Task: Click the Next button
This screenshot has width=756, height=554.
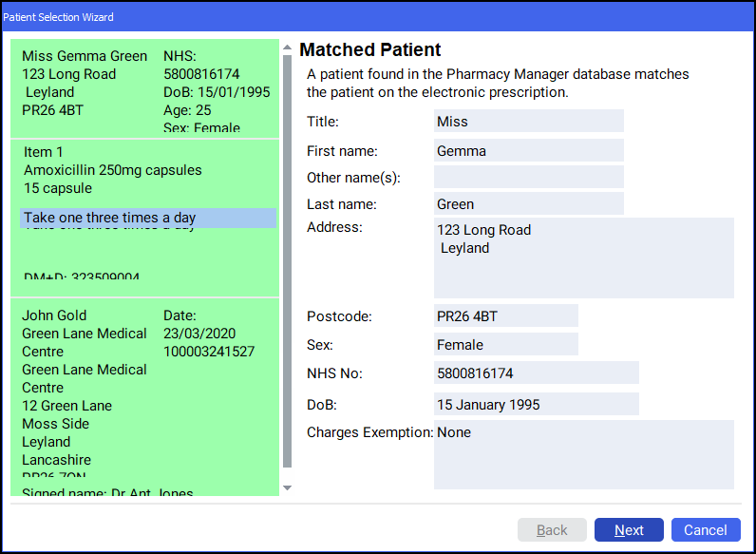Action: 629,530
